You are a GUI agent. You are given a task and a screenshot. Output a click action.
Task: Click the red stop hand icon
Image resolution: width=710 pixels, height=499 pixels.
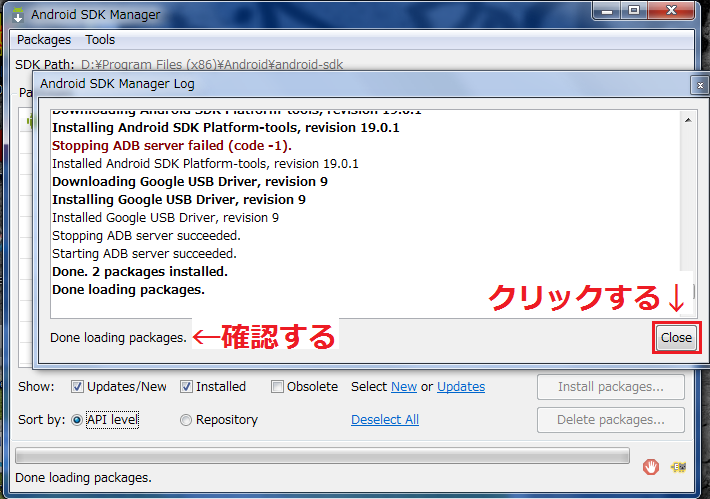tap(651, 467)
